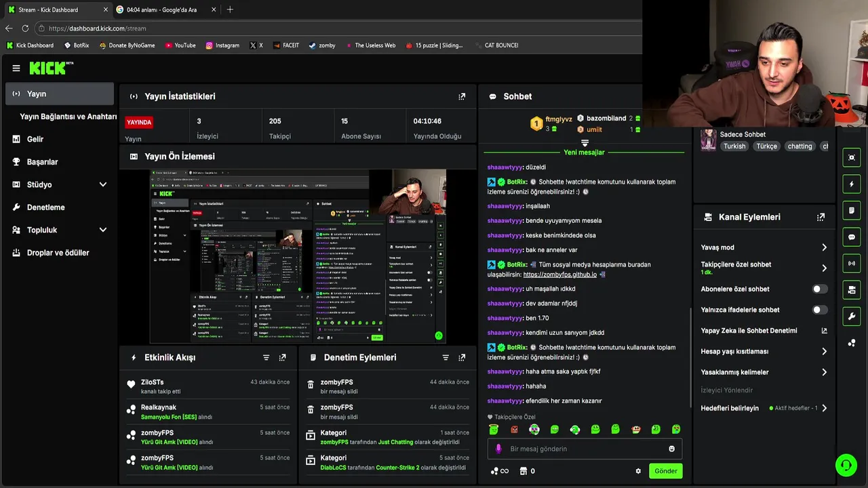The width and height of the screenshot is (868, 488).
Task: Reload the page in browser
Action: pos(25,28)
